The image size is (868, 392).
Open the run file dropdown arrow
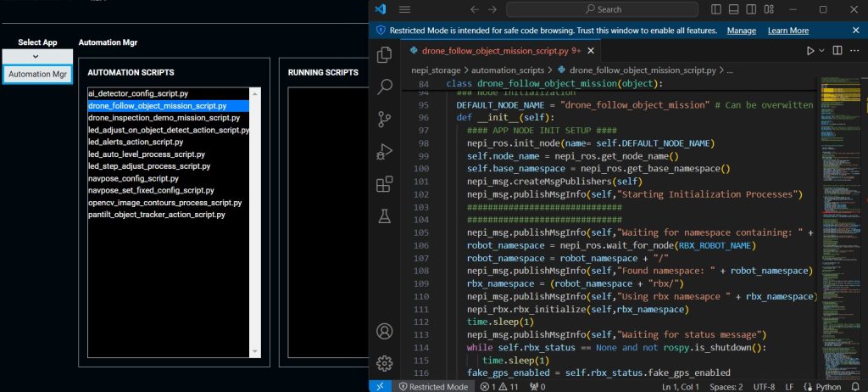pyautogui.click(x=821, y=51)
